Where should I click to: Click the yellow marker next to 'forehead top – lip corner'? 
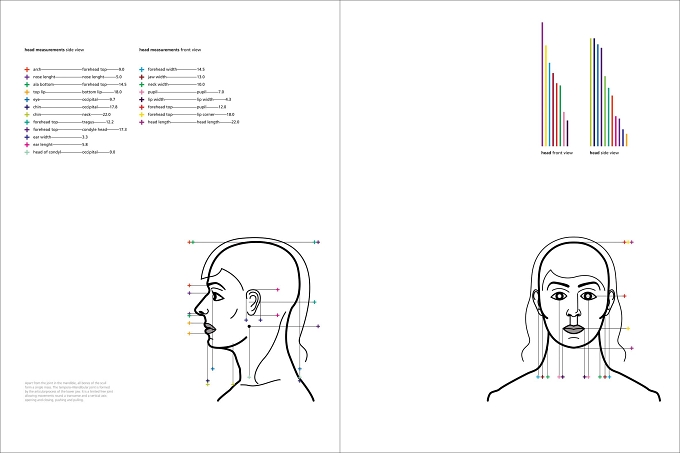(142, 114)
